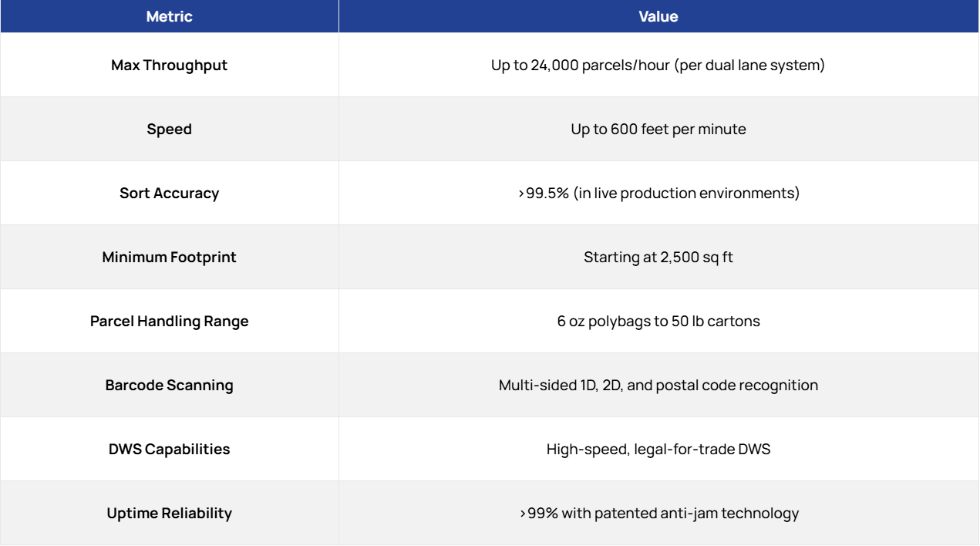This screenshot has height=546, width=980.
Task: Select the patented anti-jam technology value
Action: click(658, 514)
